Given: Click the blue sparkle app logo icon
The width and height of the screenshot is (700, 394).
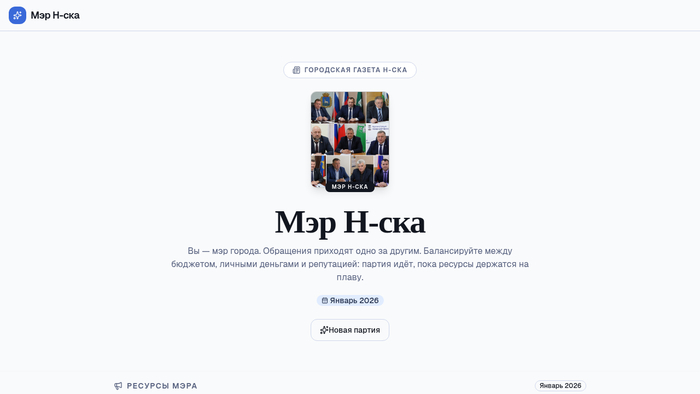Looking at the screenshot, I should tap(17, 15).
